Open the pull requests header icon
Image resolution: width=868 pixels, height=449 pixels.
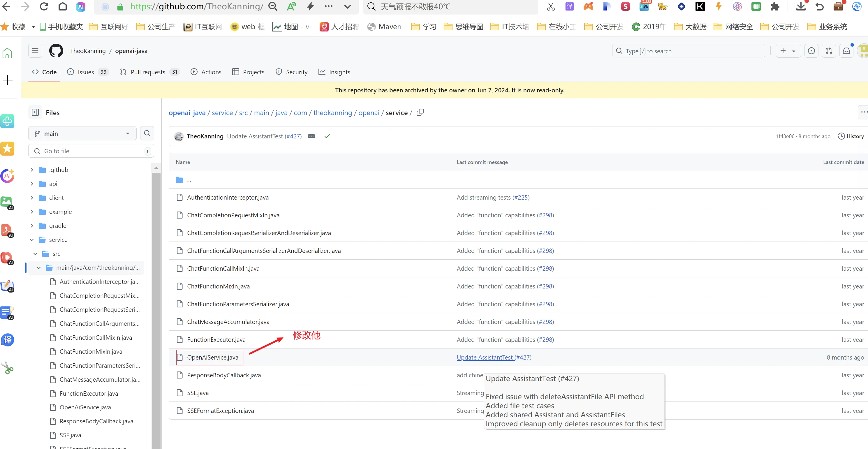coord(829,51)
